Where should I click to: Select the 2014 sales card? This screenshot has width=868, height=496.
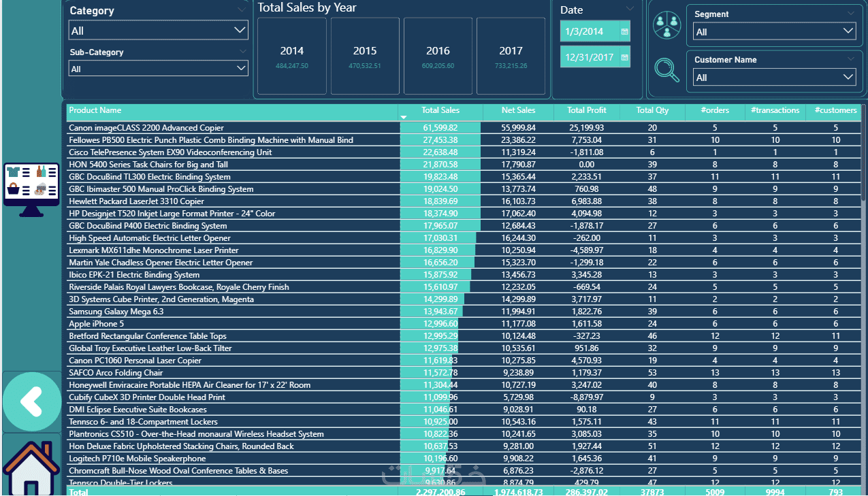pos(292,56)
